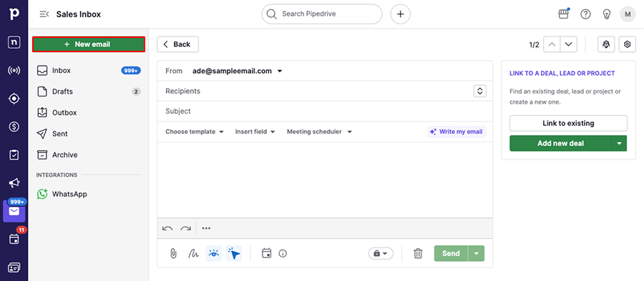Open the Pipedrive logo home
Image resolution: width=644 pixels, height=281 pixels.
[x=14, y=14]
